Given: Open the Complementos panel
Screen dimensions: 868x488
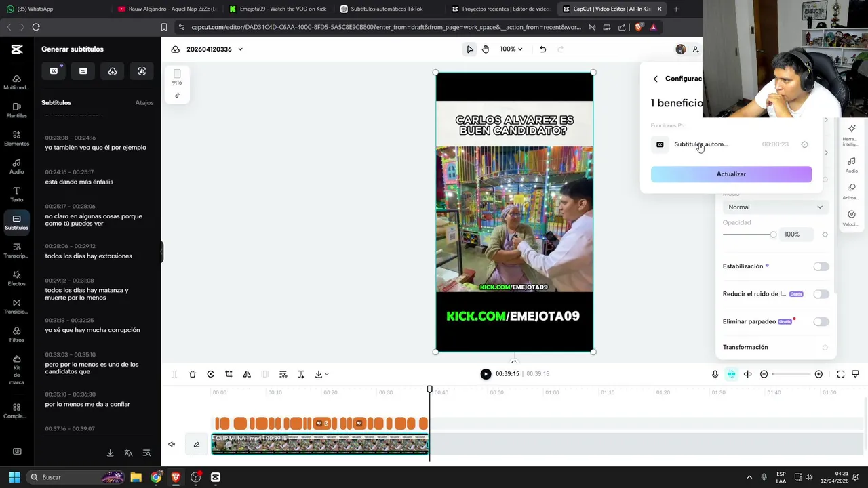Looking at the screenshot, I should click(16, 411).
